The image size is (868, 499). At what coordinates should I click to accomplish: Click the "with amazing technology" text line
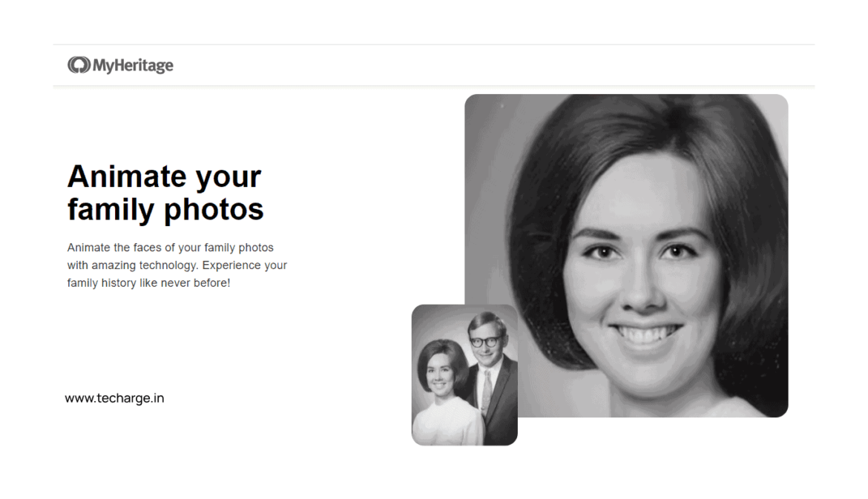pos(177,265)
